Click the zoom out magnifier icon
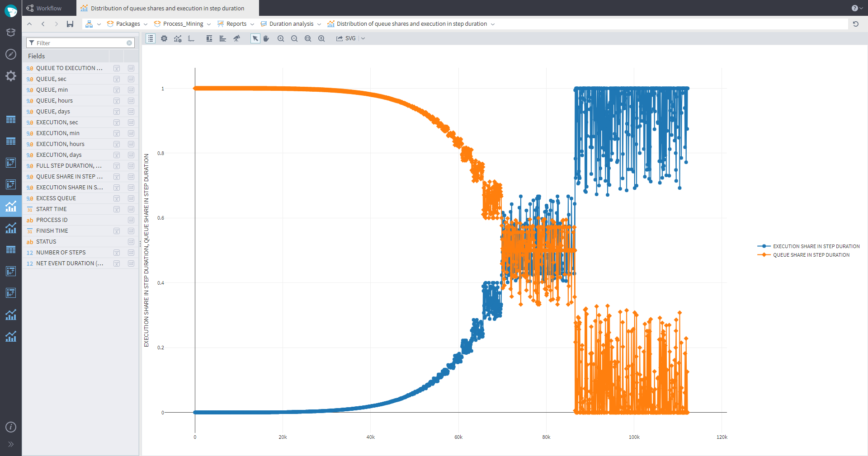This screenshot has width=868, height=456. (x=294, y=39)
